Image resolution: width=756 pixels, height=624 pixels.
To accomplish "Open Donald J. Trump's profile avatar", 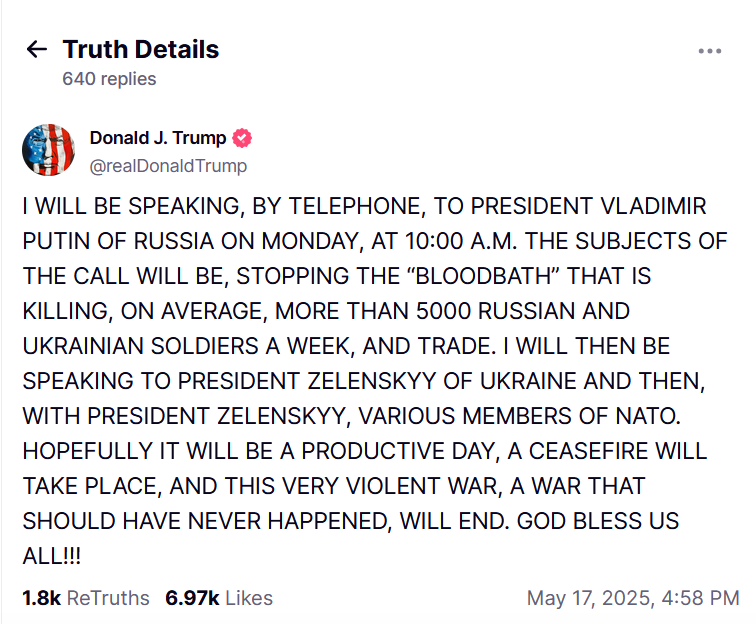I will pos(48,150).
